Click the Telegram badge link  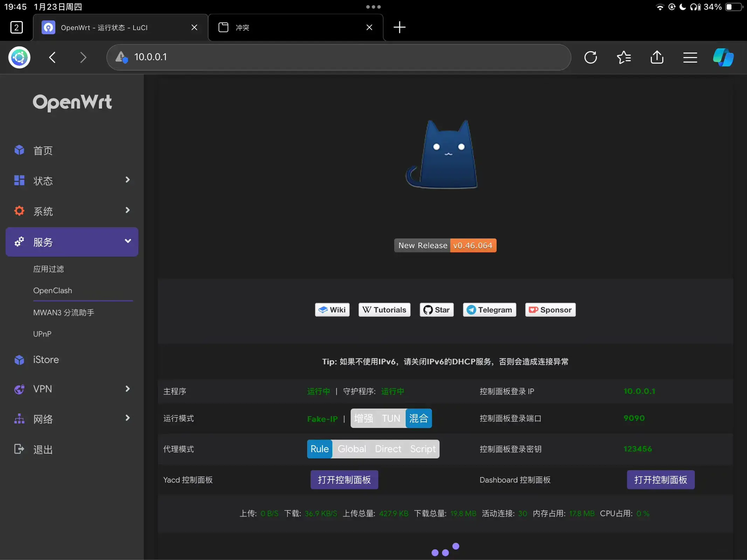489,310
